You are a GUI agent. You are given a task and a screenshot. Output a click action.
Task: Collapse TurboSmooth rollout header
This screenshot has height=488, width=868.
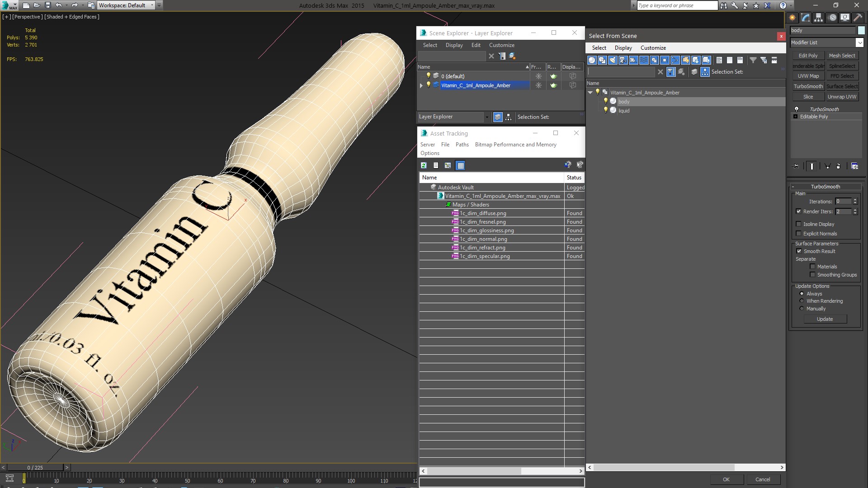(825, 187)
